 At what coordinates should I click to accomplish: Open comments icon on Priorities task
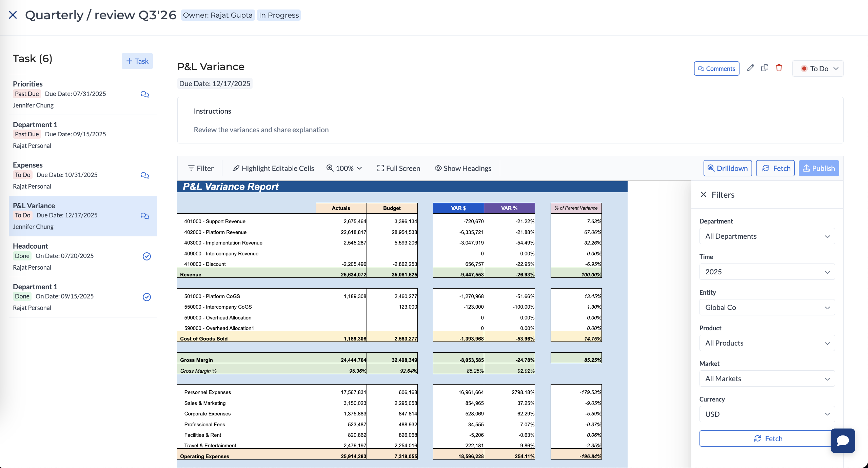(x=145, y=94)
